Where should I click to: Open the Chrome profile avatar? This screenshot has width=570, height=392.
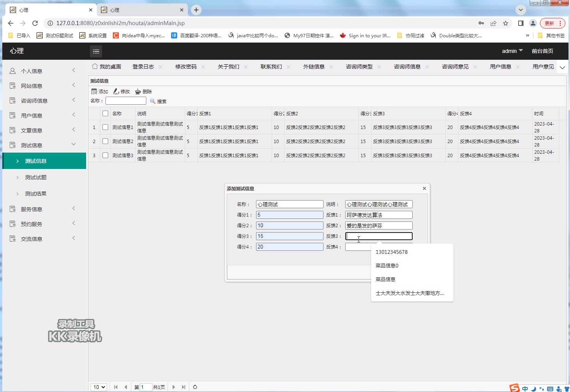tap(533, 23)
